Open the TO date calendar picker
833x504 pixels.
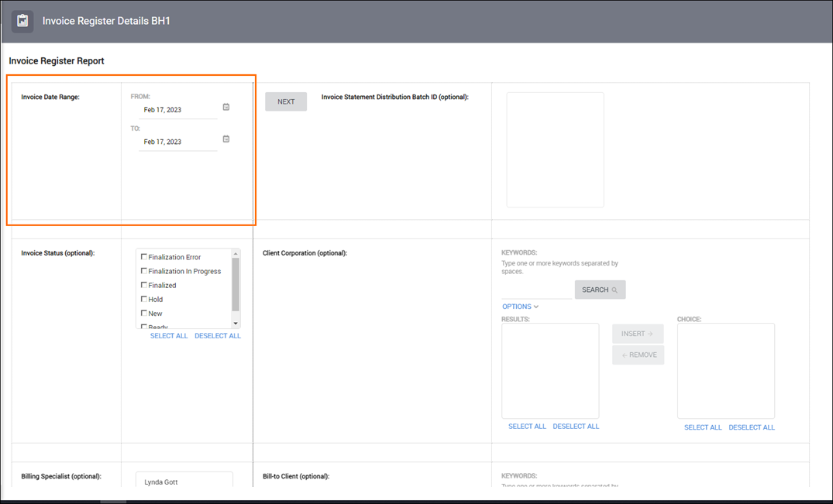225,139
